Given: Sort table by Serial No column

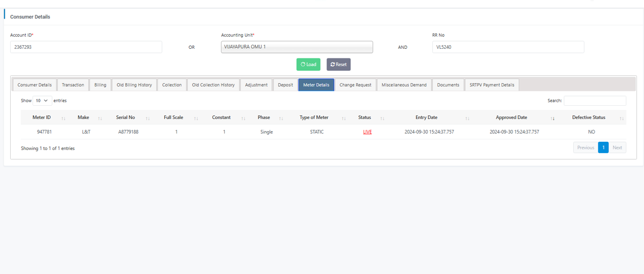Looking at the screenshot, I should coord(126,117).
